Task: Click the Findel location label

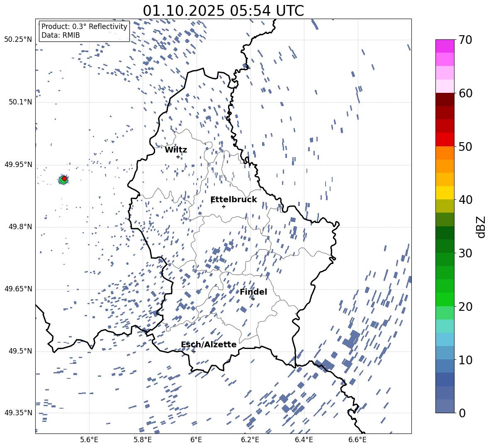Action: [253, 292]
